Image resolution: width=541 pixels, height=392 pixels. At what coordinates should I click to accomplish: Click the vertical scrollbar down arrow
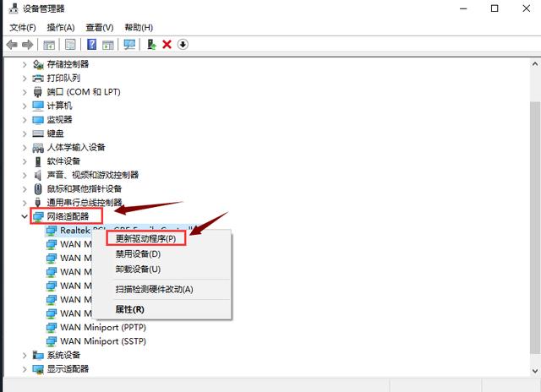535,371
